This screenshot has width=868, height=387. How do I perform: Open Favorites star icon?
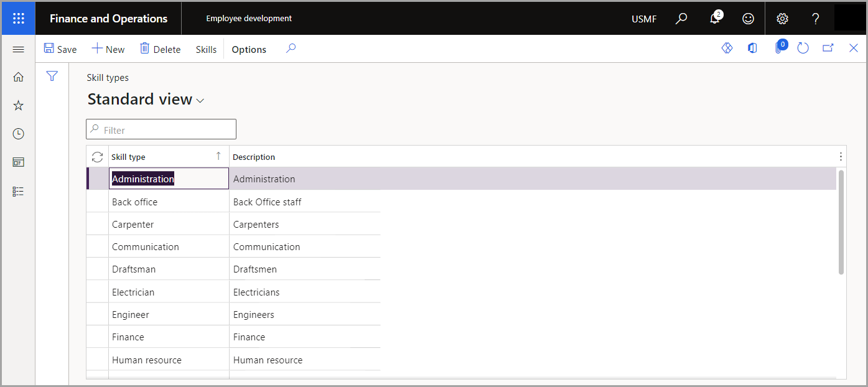(18, 106)
